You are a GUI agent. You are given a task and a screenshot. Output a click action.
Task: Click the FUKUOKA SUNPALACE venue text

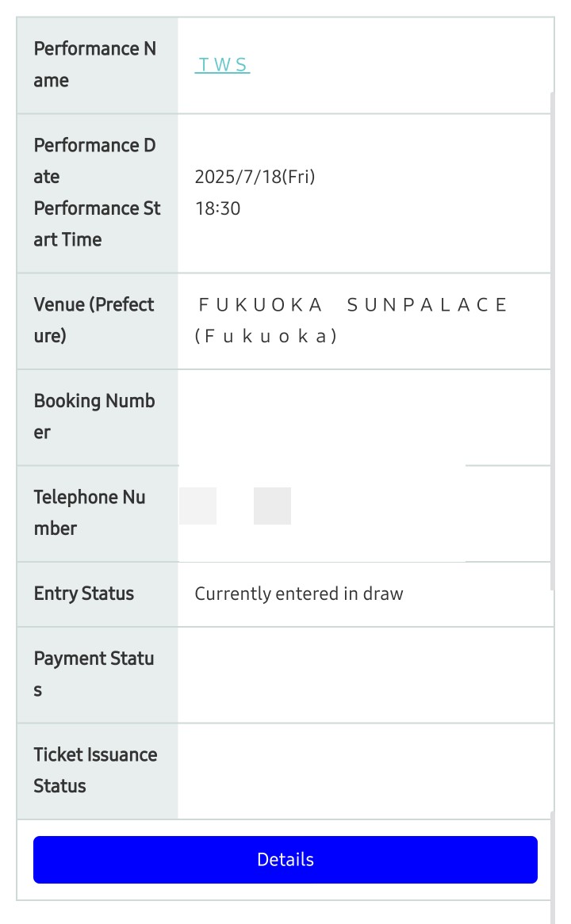coord(352,304)
